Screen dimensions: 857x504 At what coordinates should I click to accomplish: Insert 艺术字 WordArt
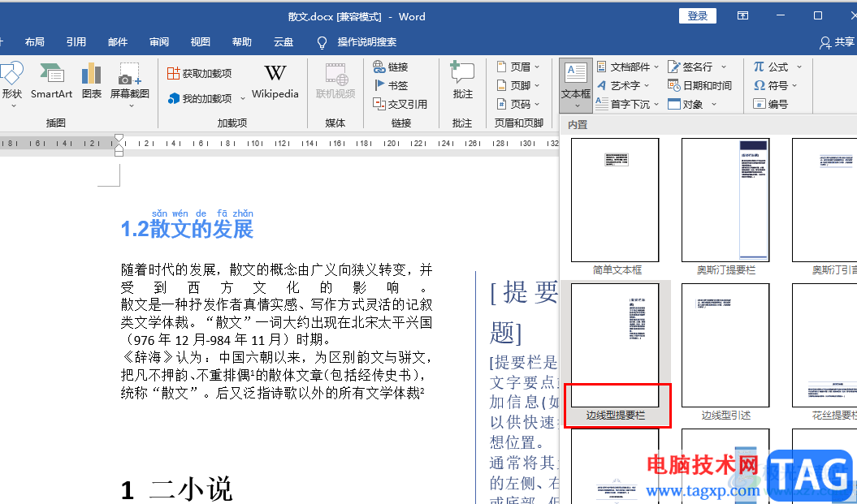click(x=622, y=86)
